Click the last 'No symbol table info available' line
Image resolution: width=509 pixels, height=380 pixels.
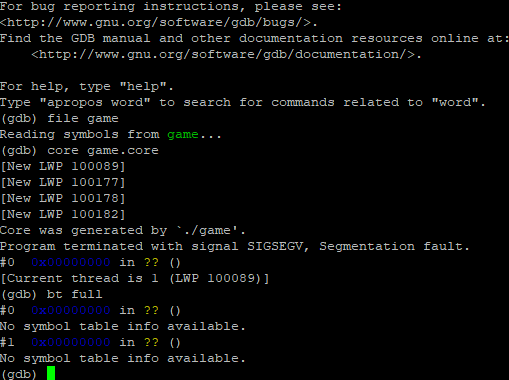[123, 359]
